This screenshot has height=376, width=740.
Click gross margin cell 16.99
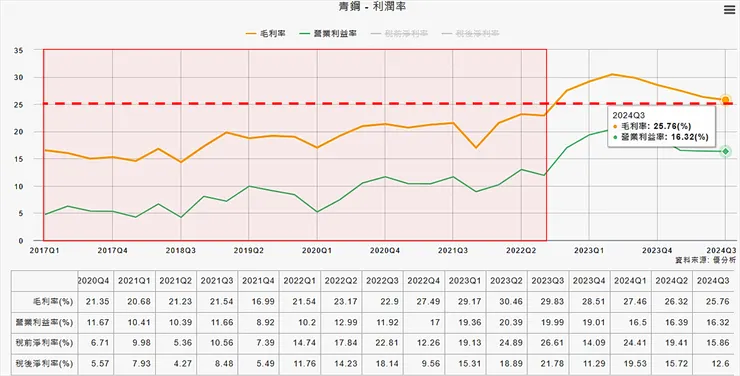coord(258,301)
